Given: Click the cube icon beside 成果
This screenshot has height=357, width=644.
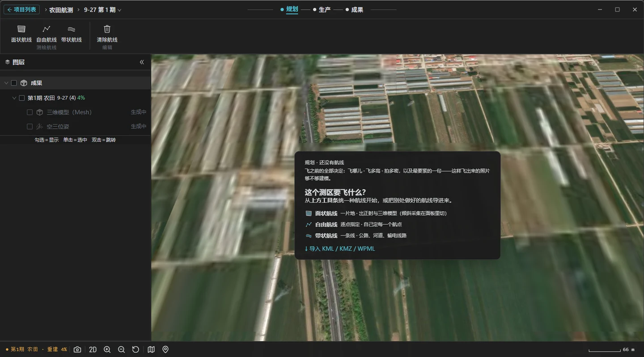Looking at the screenshot, I should (24, 83).
